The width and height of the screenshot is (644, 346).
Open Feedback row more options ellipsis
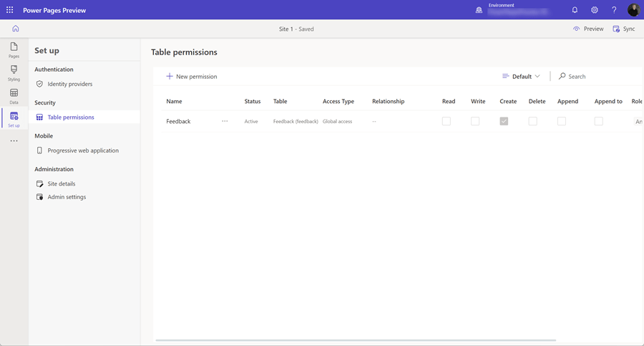point(225,122)
